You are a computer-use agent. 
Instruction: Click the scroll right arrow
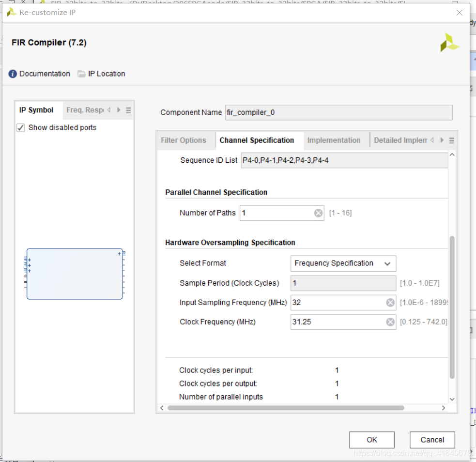pyautogui.click(x=444, y=408)
